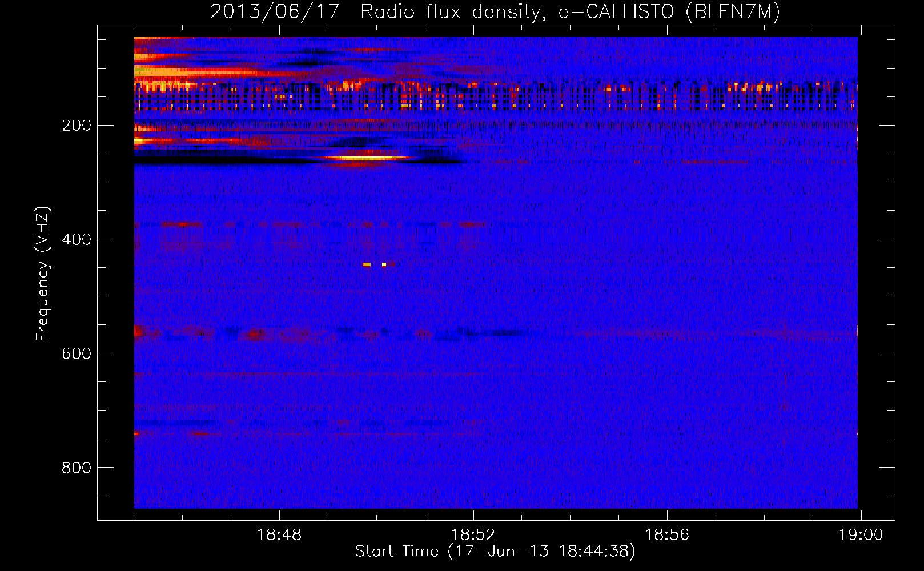Click the 18:56 time tick label
This screenshot has width=924, height=571.
click(x=667, y=535)
